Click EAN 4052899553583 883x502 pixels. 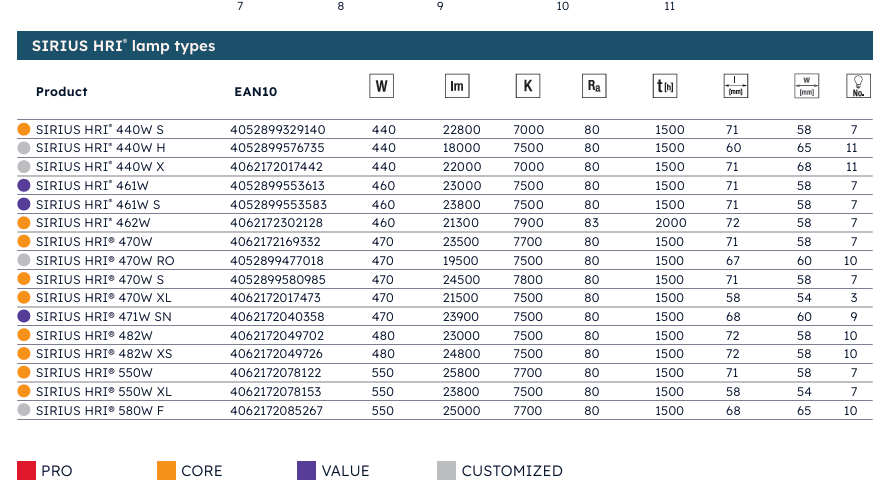click(278, 205)
